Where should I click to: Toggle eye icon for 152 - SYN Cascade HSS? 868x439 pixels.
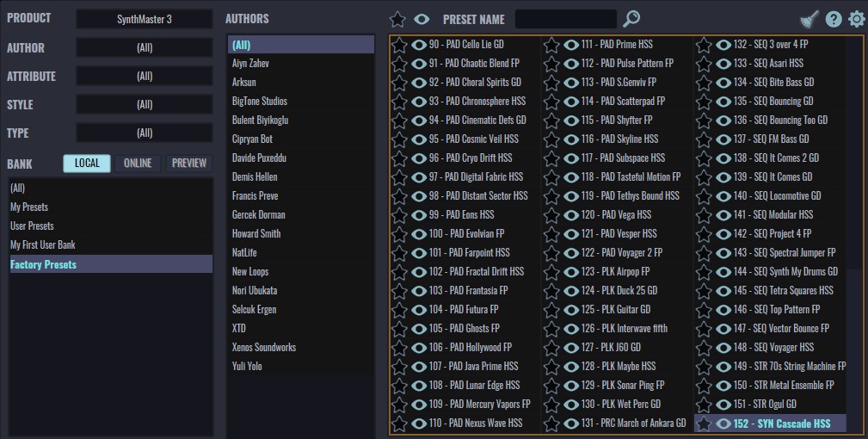tap(723, 424)
